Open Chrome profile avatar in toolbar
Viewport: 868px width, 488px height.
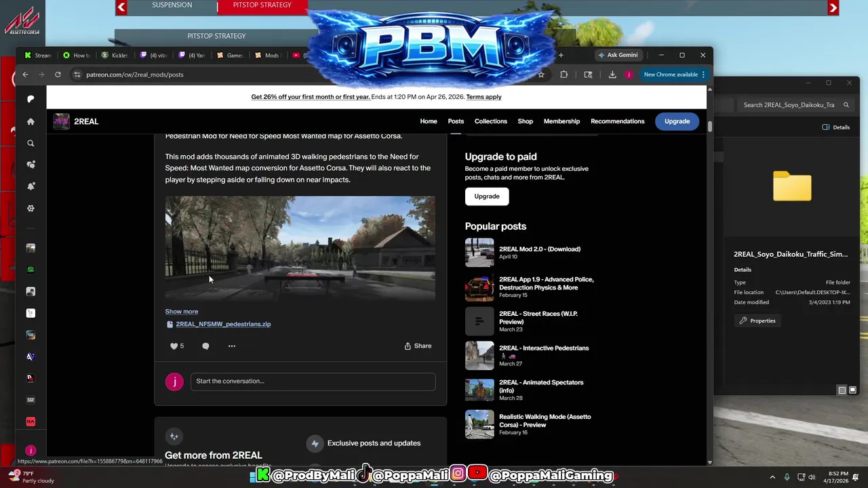pyautogui.click(x=629, y=75)
